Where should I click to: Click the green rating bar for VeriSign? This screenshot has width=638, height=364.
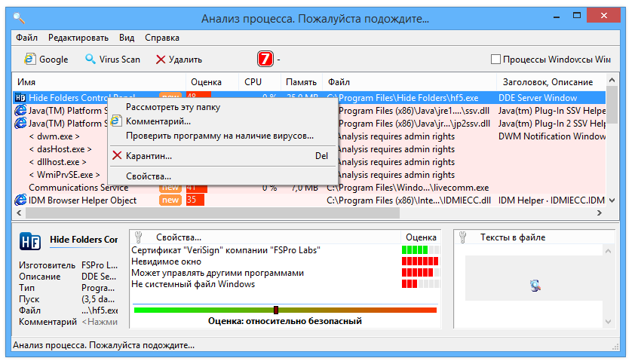click(420, 250)
